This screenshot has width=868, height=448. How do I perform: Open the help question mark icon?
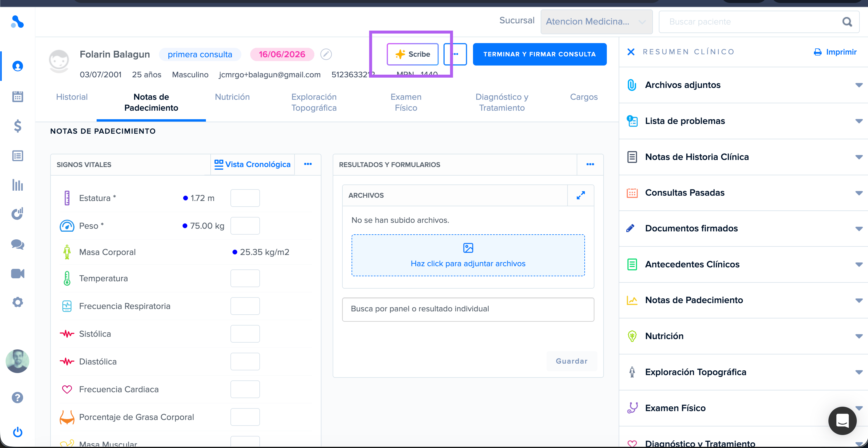pos(17,398)
